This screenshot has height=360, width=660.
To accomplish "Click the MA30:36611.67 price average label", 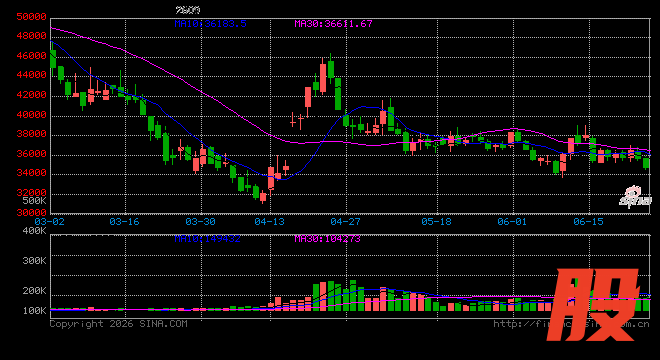I will tap(333, 24).
